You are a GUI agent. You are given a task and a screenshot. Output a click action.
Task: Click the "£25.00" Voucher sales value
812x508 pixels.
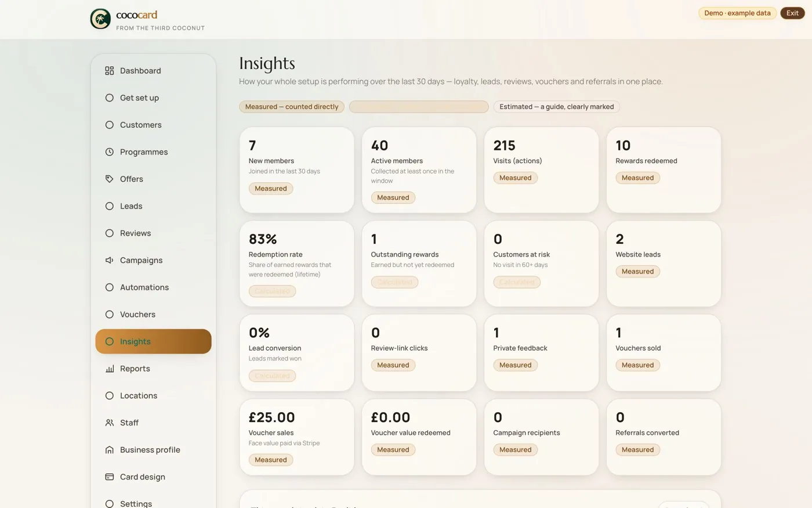pos(271,417)
